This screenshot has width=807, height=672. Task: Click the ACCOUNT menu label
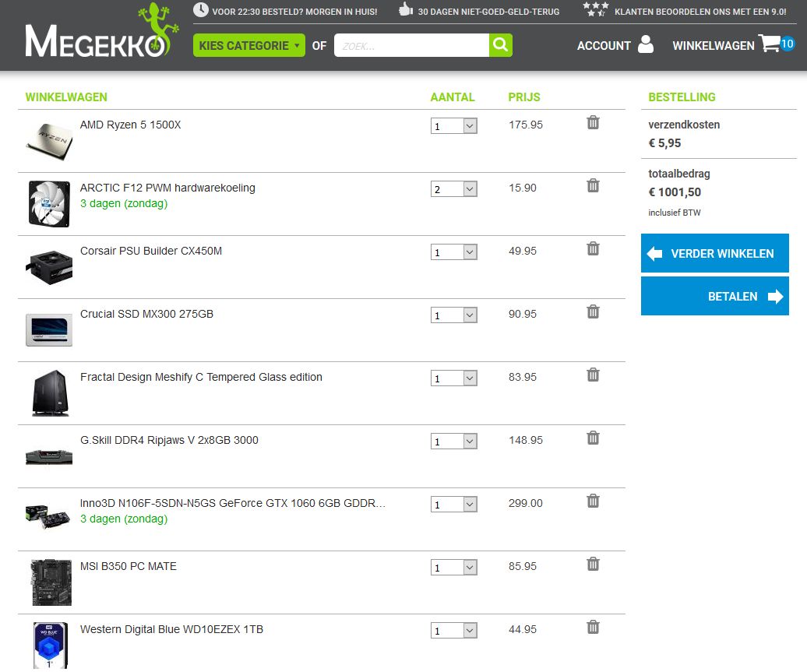click(604, 46)
